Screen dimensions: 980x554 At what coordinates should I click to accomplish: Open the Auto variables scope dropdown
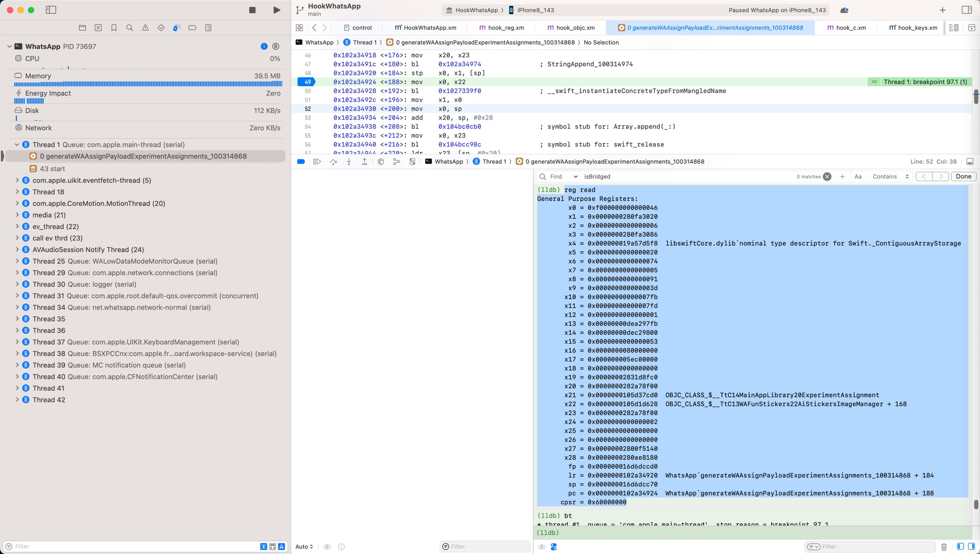[x=304, y=547]
